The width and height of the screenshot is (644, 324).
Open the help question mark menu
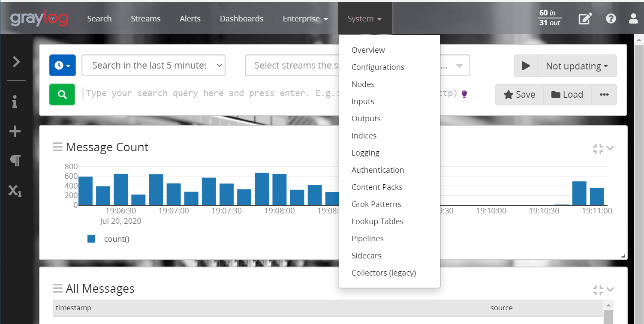[611, 18]
